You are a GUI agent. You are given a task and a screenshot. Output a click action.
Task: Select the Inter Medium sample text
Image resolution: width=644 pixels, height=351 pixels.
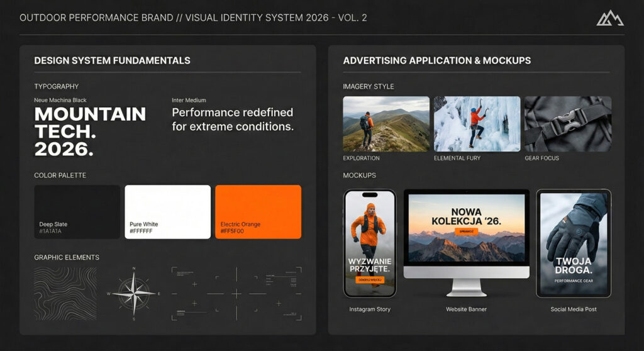(233, 120)
